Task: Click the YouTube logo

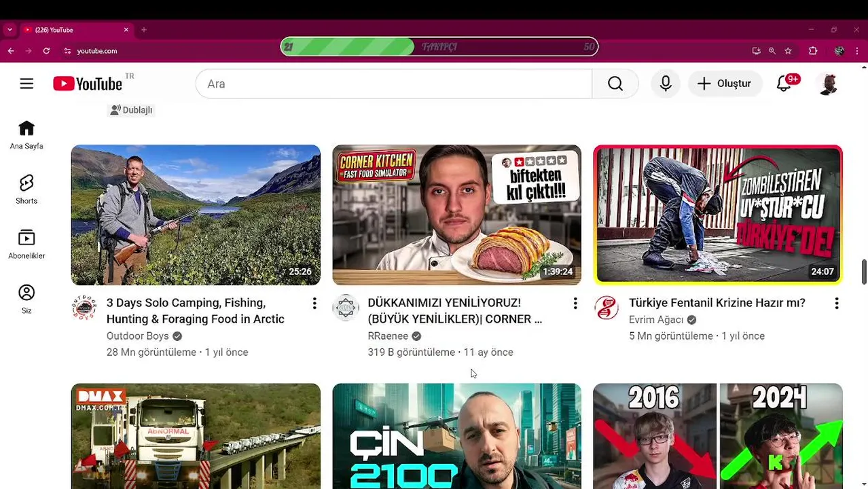Action: coord(88,84)
